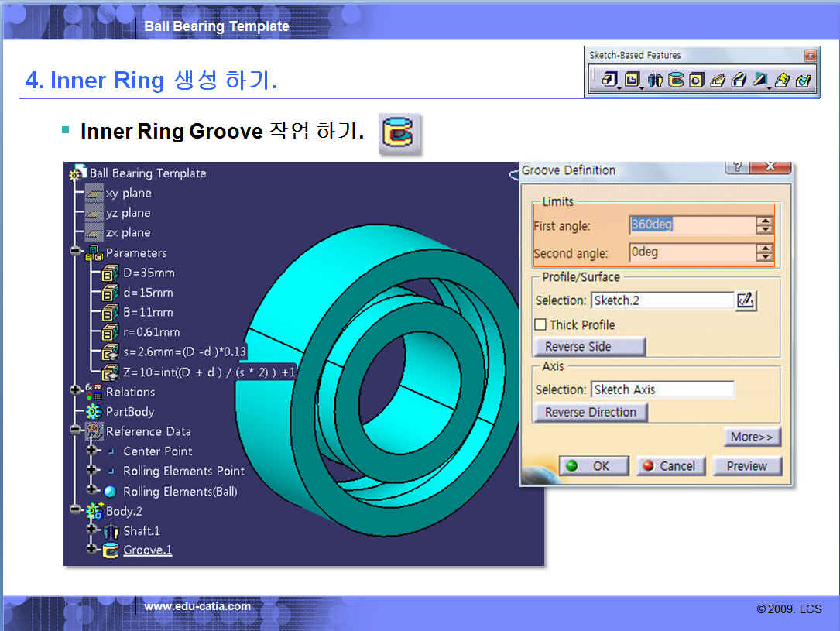Open sketch editor icon beside Sketch.2 field
Image resolution: width=840 pixels, height=631 pixels.
tap(746, 300)
